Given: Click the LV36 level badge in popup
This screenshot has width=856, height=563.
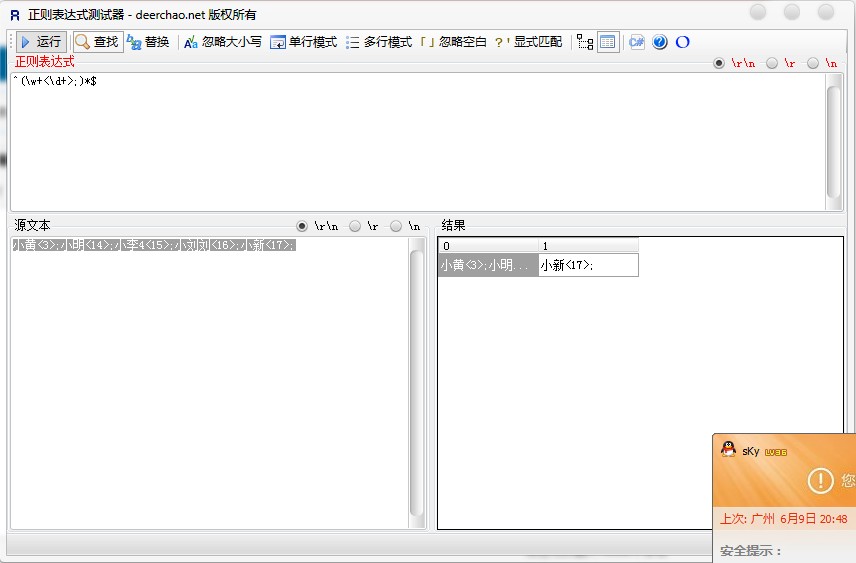Looking at the screenshot, I should pyautogui.click(x=776, y=452).
